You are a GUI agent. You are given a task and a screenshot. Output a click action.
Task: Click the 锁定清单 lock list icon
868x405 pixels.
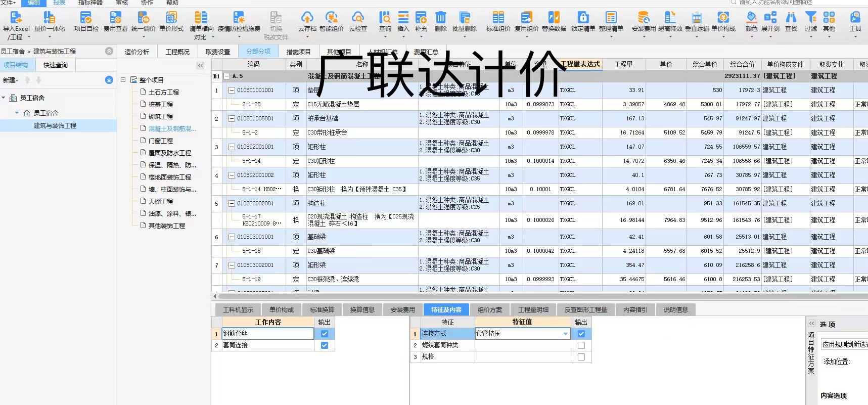pos(583,18)
